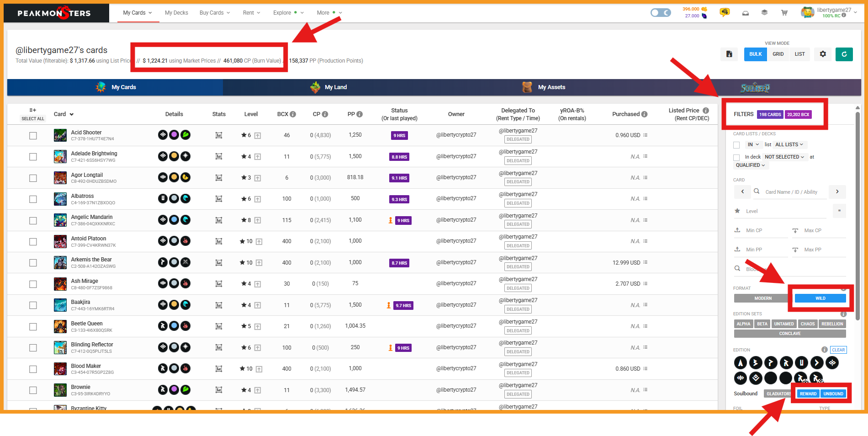Sort by the Card column header

[64, 114]
